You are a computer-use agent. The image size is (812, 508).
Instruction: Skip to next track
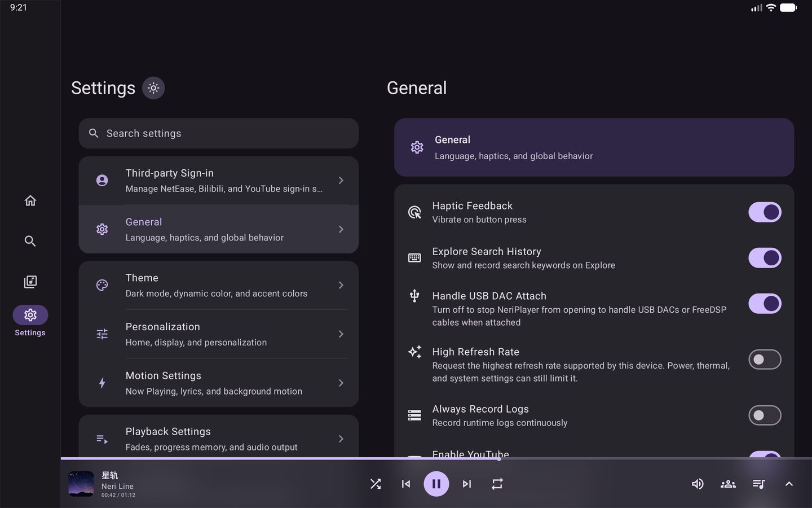coord(467,484)
